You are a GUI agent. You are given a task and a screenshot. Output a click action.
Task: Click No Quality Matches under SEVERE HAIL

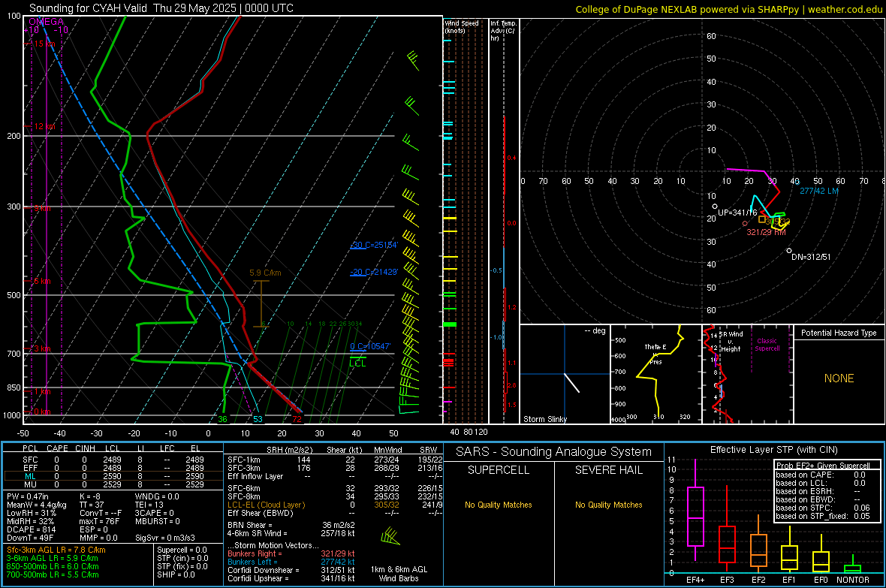tap(608, 505)
